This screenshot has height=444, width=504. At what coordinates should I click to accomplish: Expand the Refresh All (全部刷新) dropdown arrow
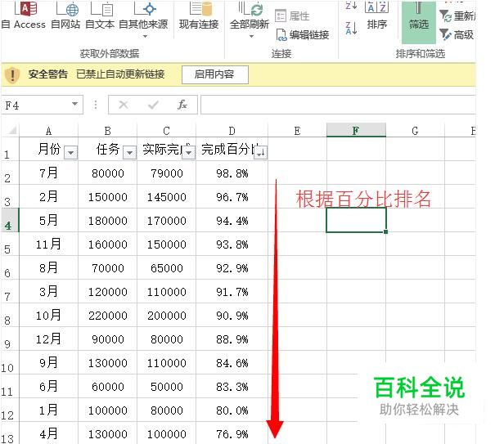coord(251,36)
